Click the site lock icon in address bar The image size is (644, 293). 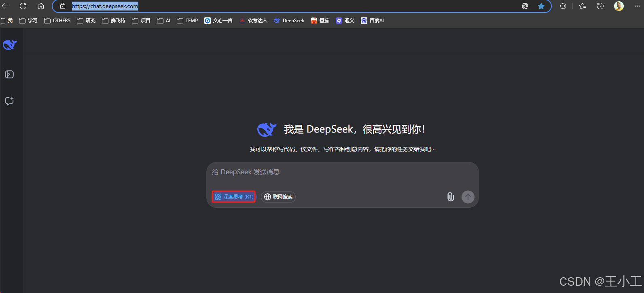63,6
